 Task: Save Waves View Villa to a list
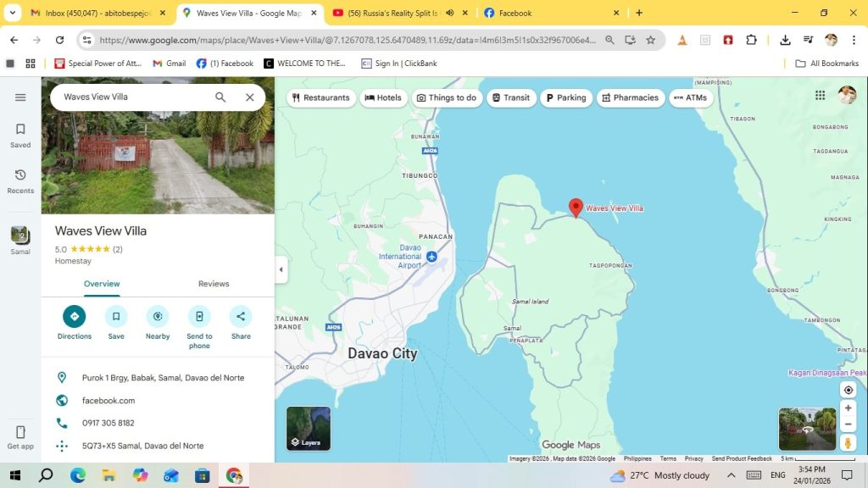click(116, 317)
